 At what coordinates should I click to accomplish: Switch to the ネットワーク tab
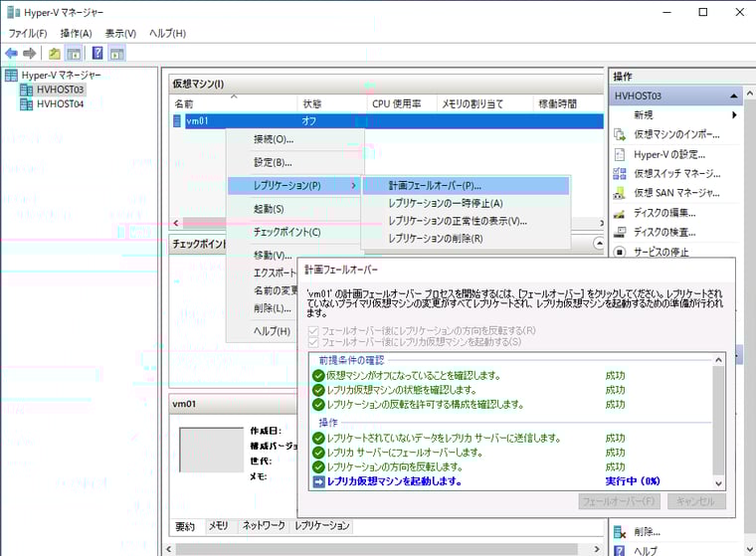coord(264,525)
